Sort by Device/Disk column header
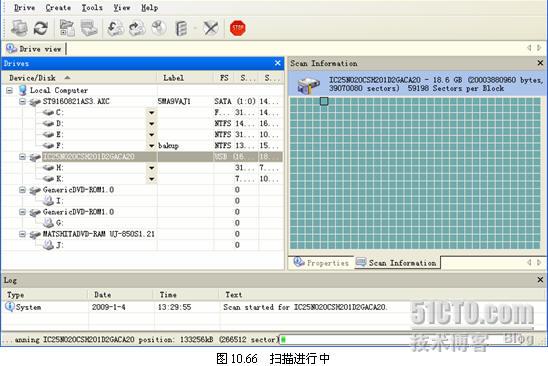 point(79,78)
